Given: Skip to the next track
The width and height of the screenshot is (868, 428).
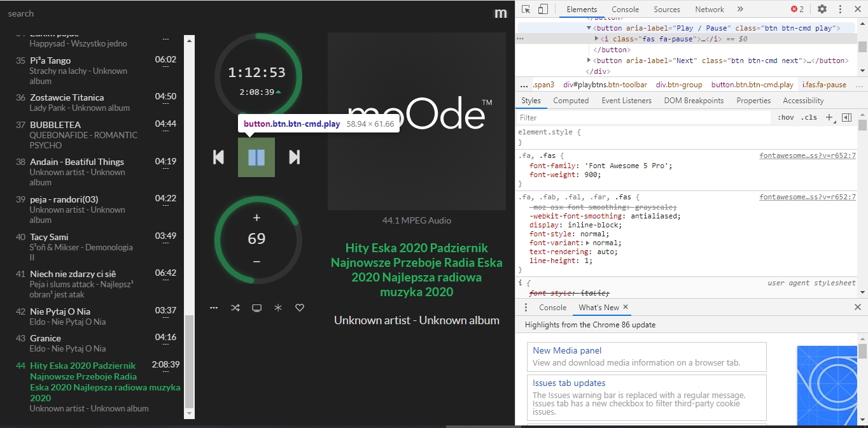Looking at the screenshot, I should click(294, 157).
